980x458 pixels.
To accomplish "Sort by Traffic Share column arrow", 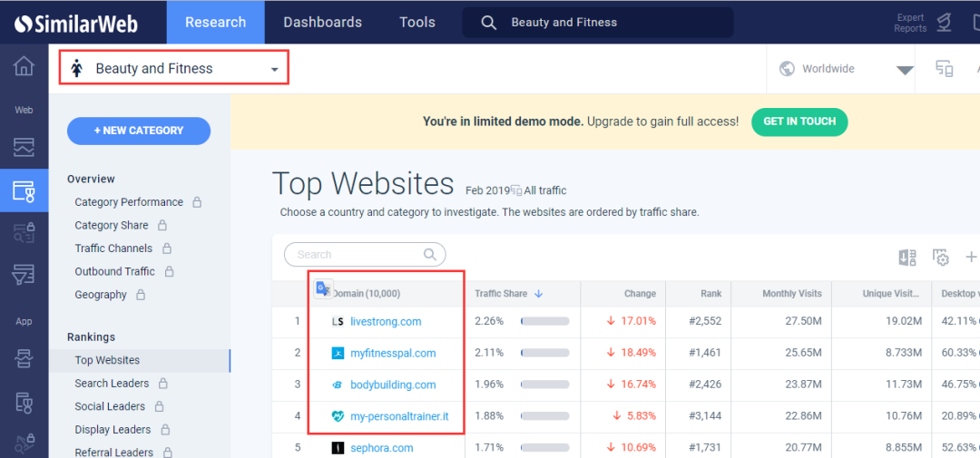I will click(538, 294).
